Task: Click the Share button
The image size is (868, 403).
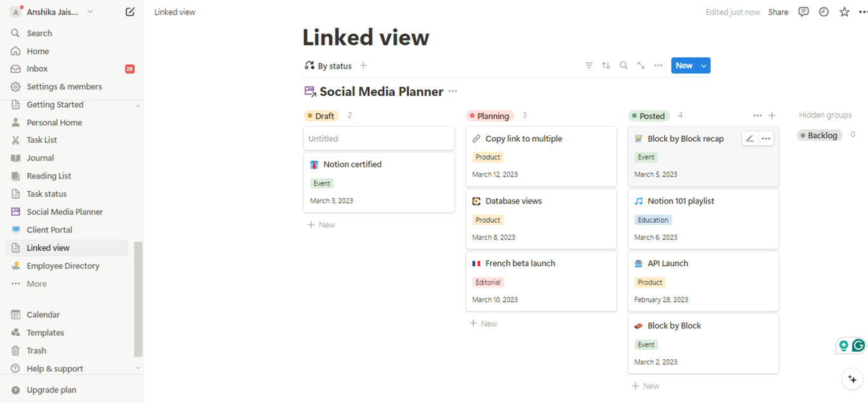Action: pos(778,12)
